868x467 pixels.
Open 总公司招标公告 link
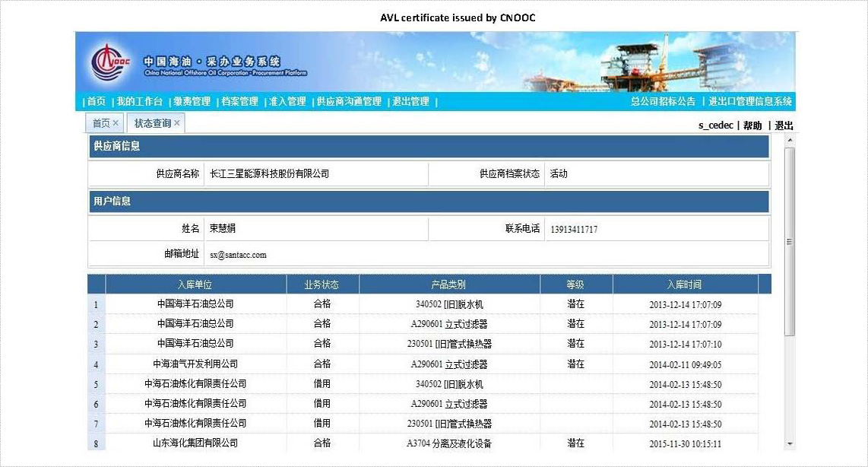pos(664,101)
